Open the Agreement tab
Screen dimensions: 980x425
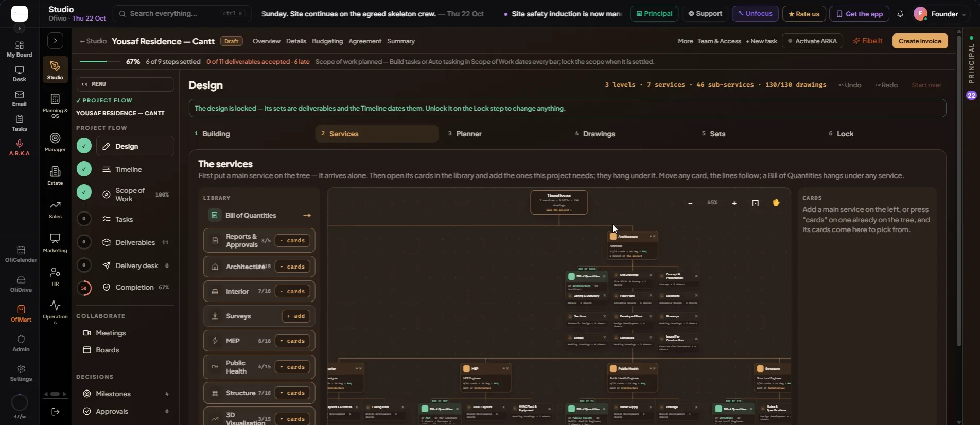pos(365,41)
